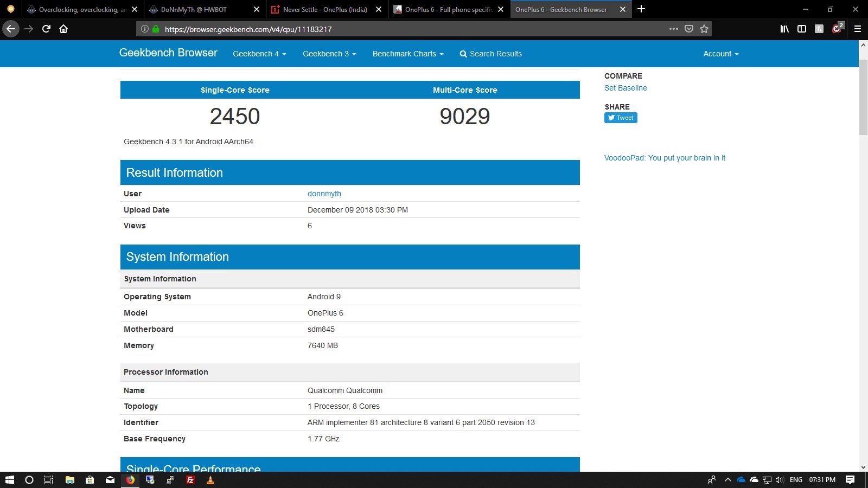Click 'December 09 2018 03:30 PM' upload date
The image size is (868, 488).
click(x=358, y=210)
